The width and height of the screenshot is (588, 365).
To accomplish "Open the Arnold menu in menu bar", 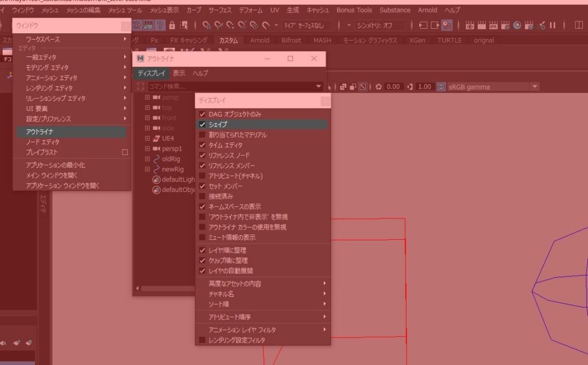I will (x=427, y=10).
